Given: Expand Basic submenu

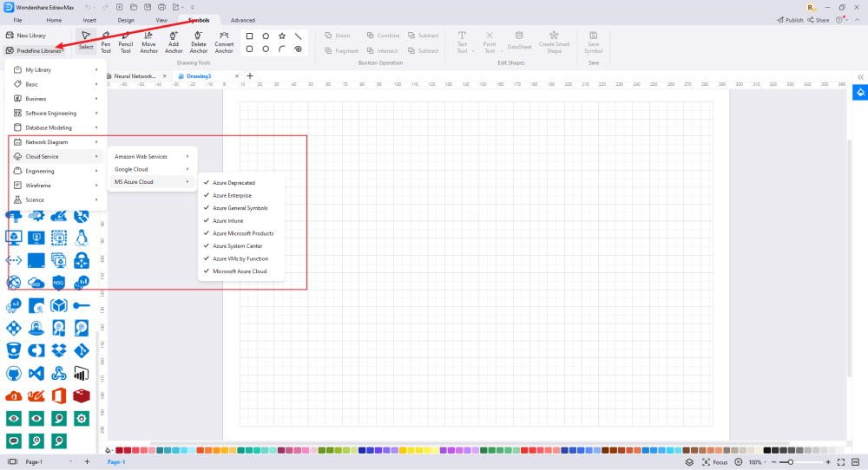Looking at the screenshot, I should [x=56, y=84].
